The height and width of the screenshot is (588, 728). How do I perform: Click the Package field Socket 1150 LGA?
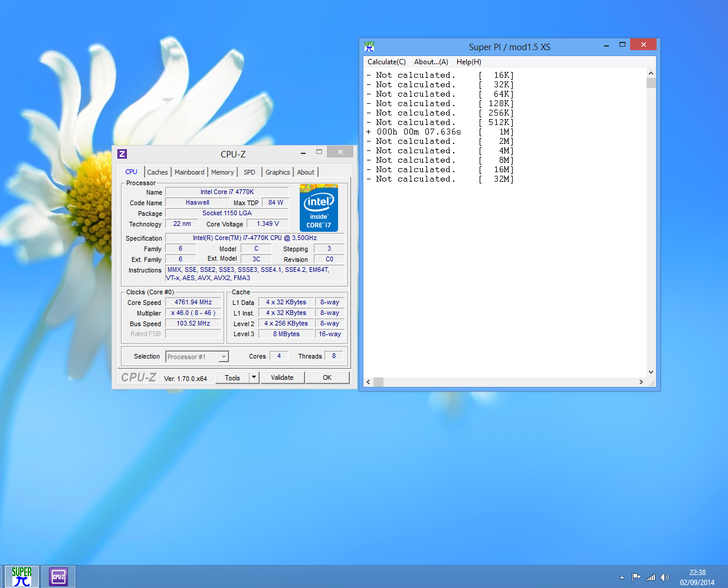tap(227, 213)
